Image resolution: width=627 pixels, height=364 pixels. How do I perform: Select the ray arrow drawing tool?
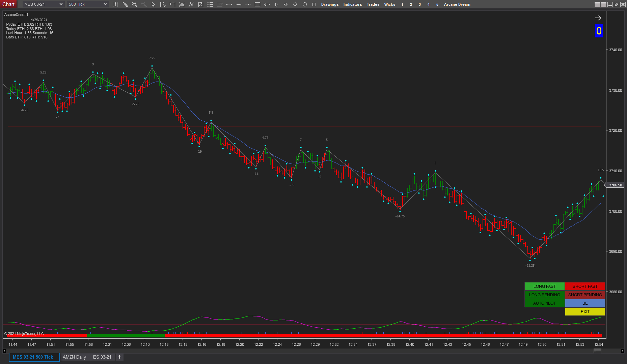(x=238, y=4)
